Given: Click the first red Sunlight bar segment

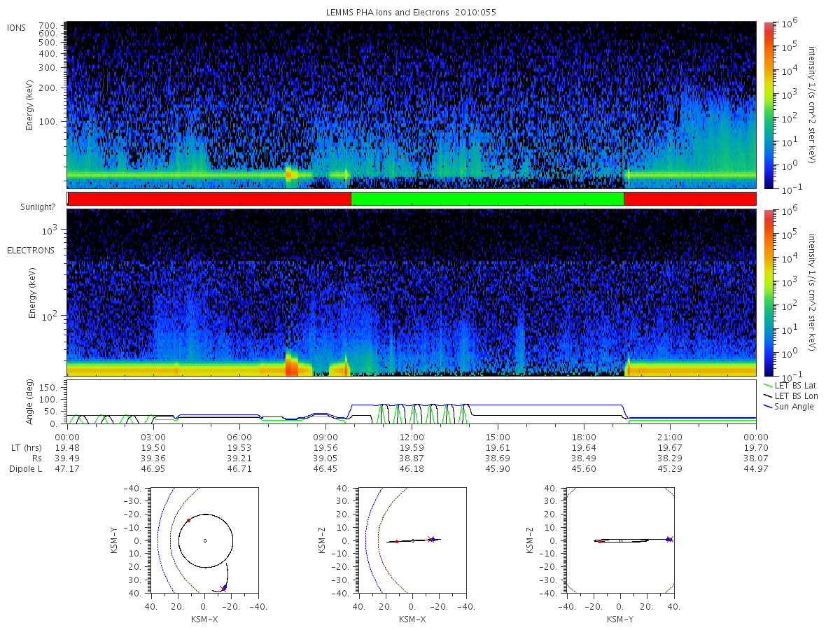Looking at the screenshot, I should click(x=209, y=199).
